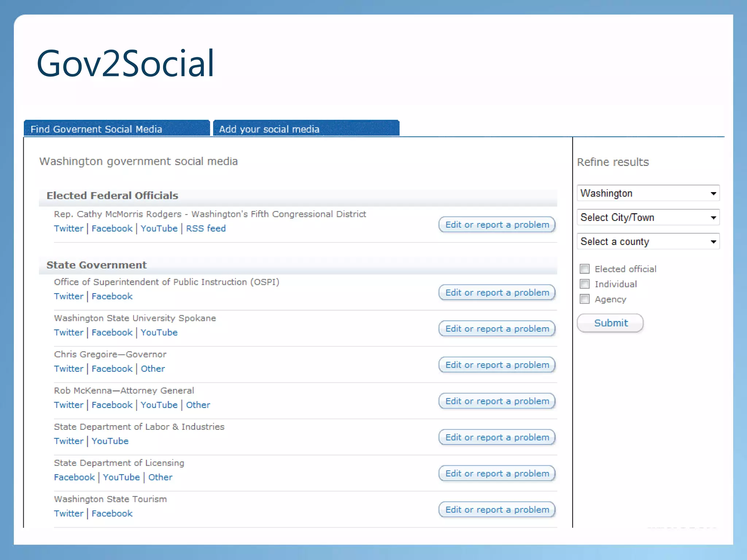Report a problem for Chris Gregoire entry
The image size is (747, 560).
tap(497, 365)
